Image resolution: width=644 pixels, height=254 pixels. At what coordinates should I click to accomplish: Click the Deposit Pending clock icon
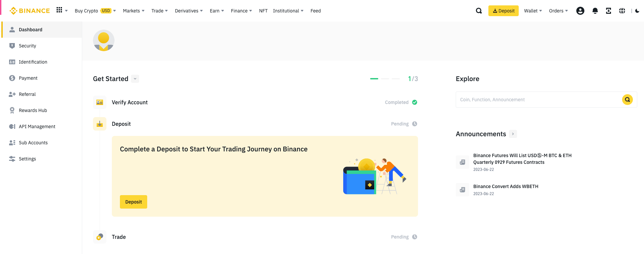pyautogui.click(x=415, y=124)
